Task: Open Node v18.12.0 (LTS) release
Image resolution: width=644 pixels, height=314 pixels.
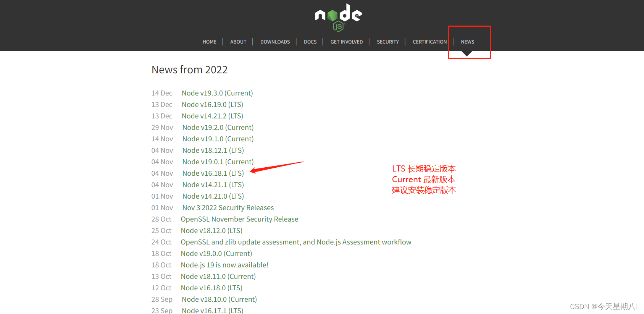Action: tap(211, 231)
